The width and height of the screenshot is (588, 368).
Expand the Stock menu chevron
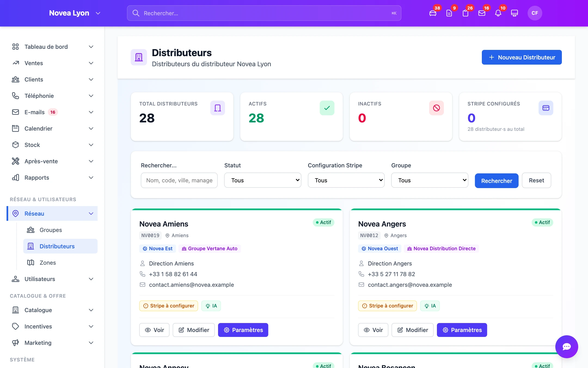click(x=91, y=145)
